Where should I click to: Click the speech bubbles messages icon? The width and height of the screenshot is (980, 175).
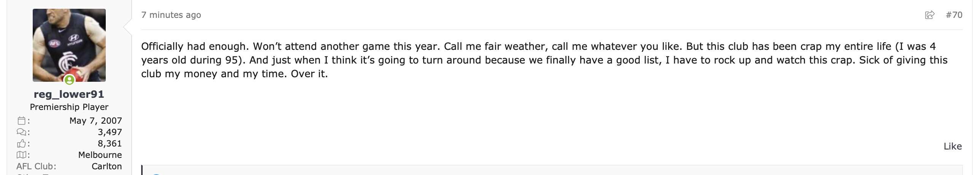click(22, 132)
